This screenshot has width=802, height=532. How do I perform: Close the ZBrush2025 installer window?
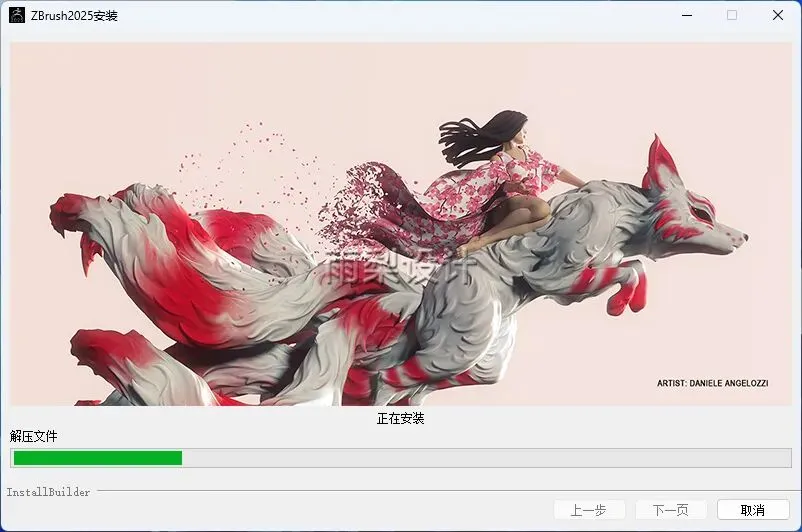777,15
